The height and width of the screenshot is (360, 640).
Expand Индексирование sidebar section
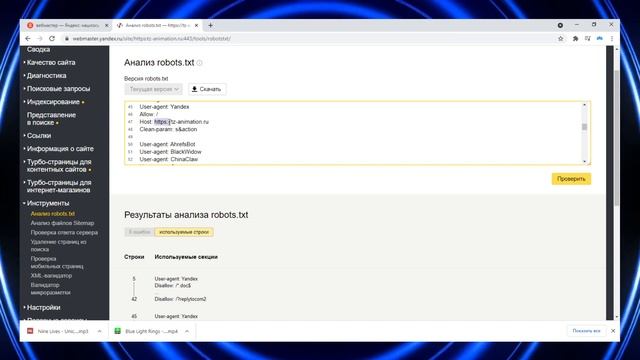pyautogui.click(x=53, y=102)
